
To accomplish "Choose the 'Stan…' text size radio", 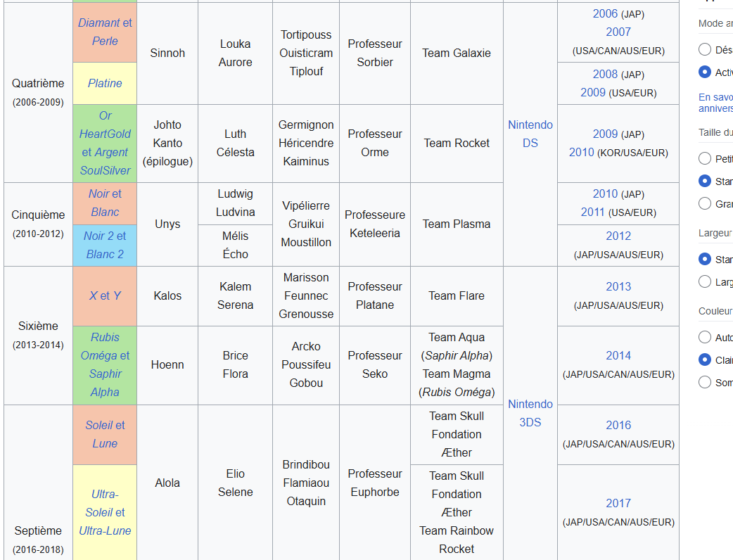I will (x=704, y=181).
